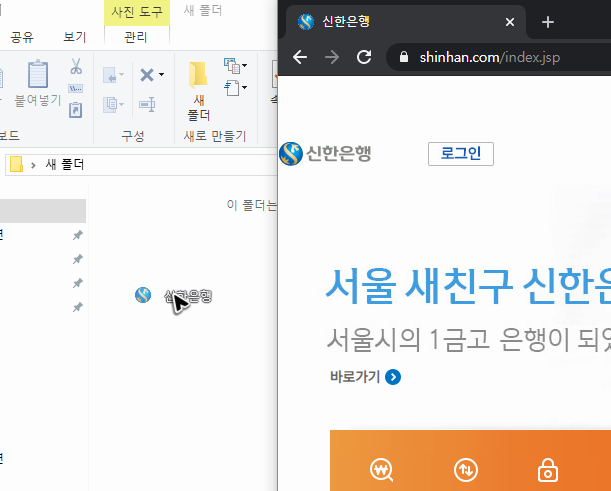Open a new browser tab

548,22
